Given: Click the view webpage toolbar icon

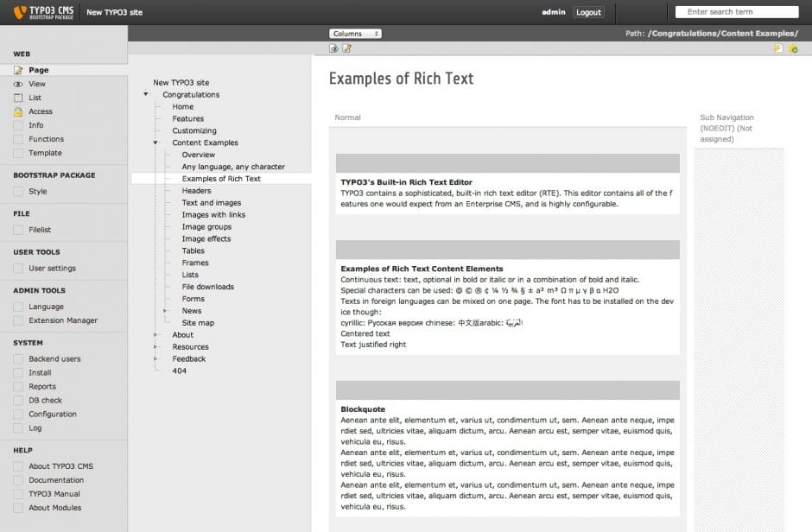Looking at the screenshot, I should click(334, 48).
